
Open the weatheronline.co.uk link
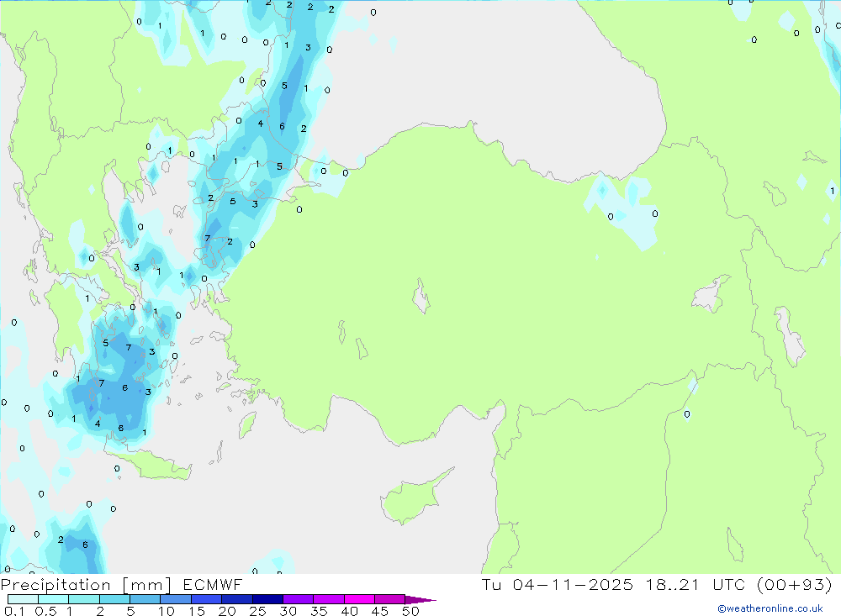coord(770,608)
